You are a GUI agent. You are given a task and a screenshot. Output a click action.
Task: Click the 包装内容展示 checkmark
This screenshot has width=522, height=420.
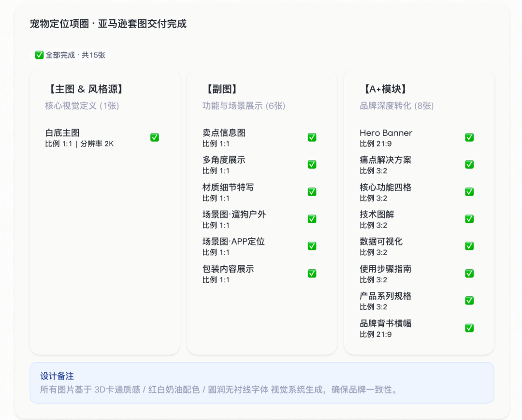pyautogui.click(x=312, y=273)
